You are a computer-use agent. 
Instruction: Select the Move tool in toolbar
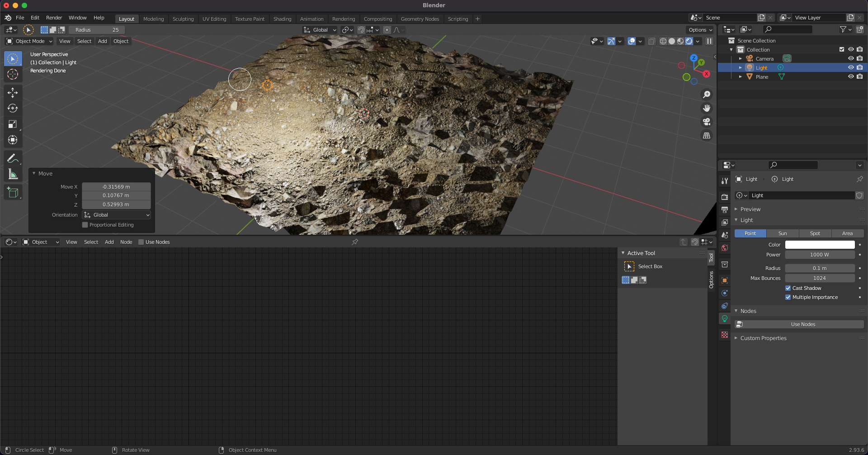13,93
